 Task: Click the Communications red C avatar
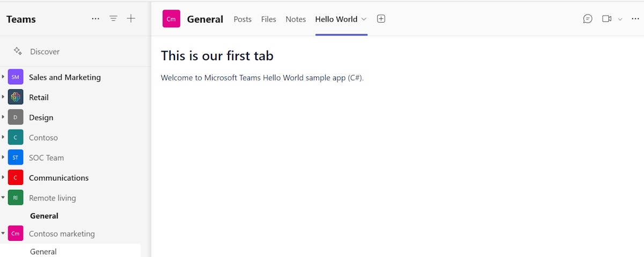(16, 177)
